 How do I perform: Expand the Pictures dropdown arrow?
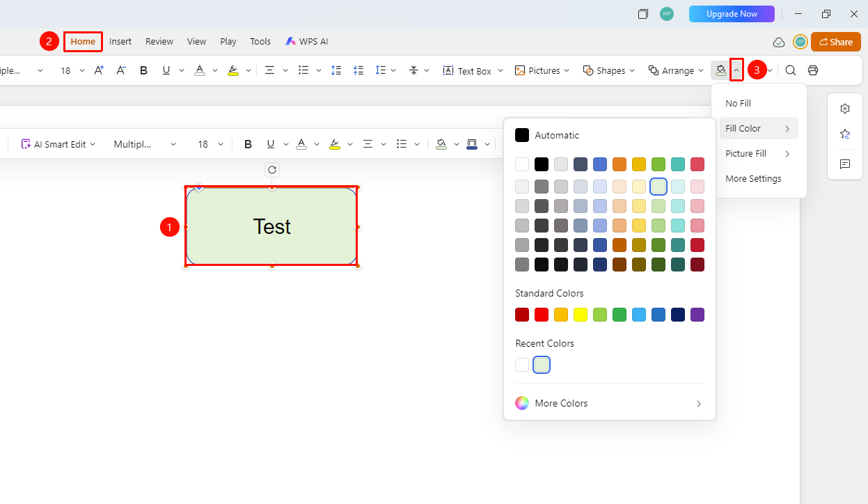[x=567, y=70]
